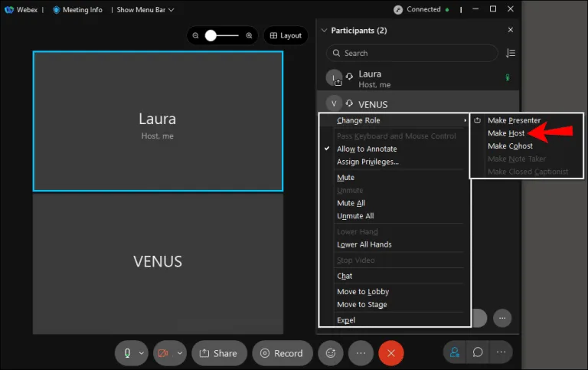Close the Participants panel

coord(511,30)
